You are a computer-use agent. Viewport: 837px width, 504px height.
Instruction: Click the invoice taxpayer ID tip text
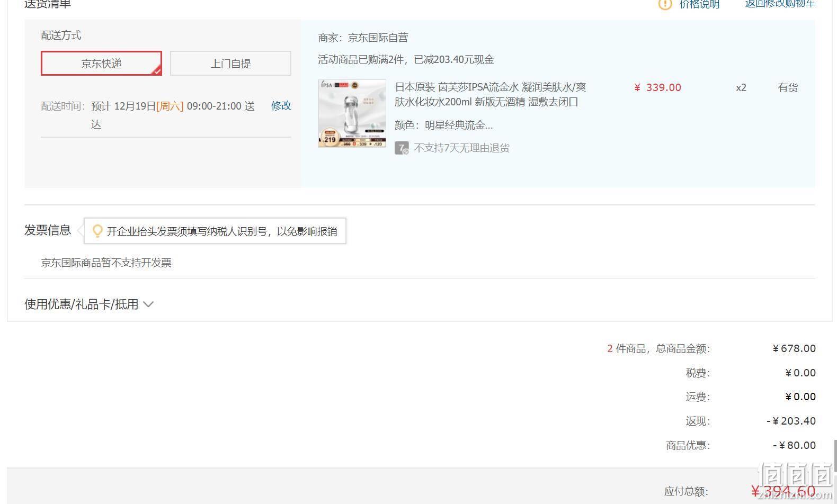222,231
